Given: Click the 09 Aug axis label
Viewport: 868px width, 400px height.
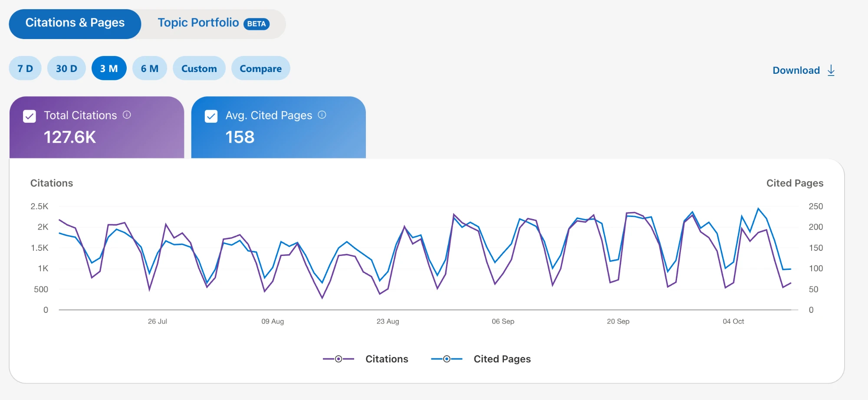Looking at the screenshot, I should pyautogui.click(x=273, y=321).
